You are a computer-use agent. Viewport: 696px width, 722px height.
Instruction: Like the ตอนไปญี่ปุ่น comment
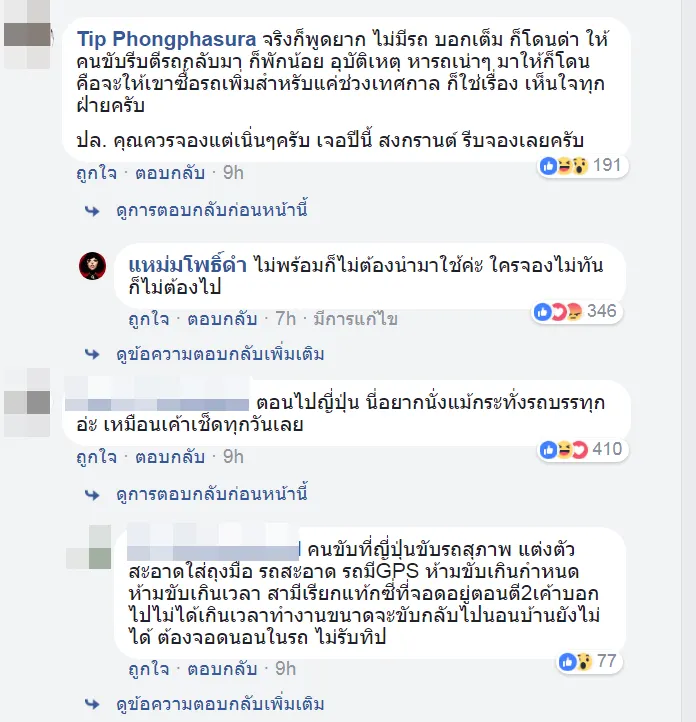click(97, 457)
